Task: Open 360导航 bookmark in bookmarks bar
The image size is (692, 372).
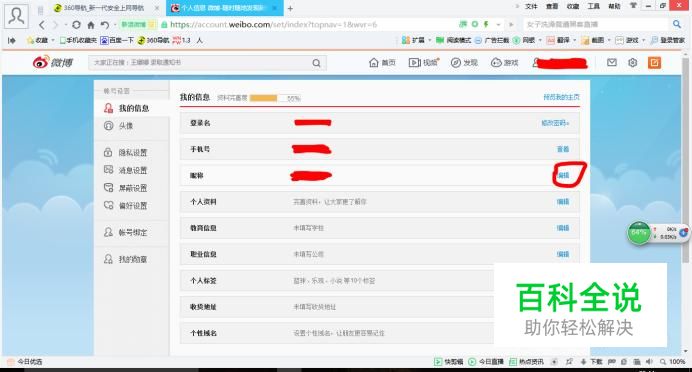Action: pos(154,40)
